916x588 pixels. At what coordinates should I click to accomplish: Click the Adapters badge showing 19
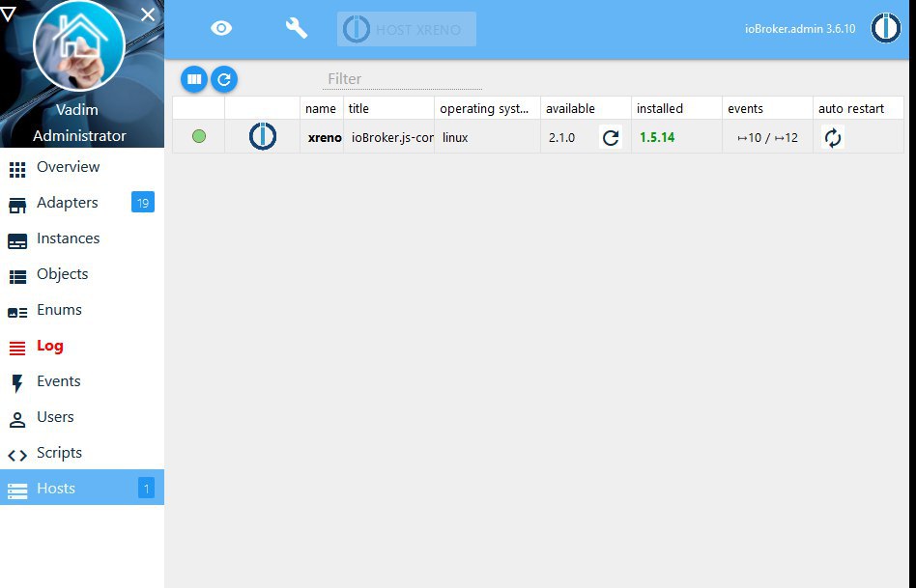point(143,203)
